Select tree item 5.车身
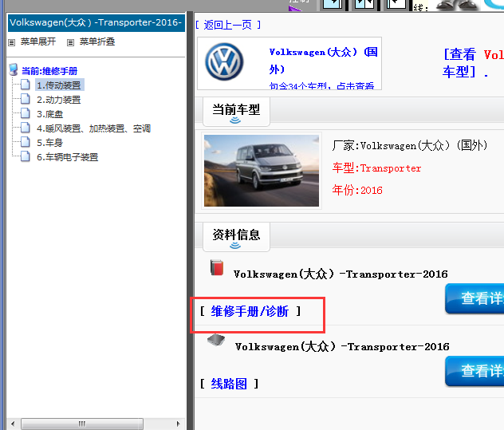Screen dimensions: 504x430 pyautogui.click(x=49, y=143)
